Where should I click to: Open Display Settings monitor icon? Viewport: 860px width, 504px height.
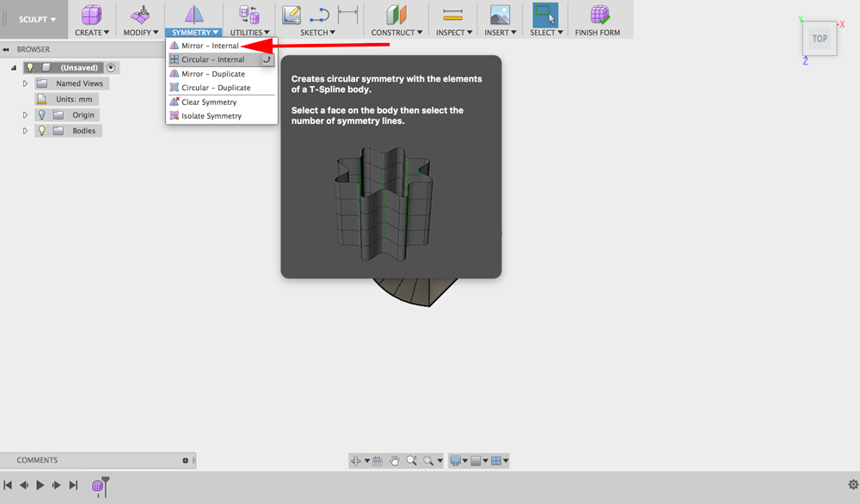click(x=455, y=461)
